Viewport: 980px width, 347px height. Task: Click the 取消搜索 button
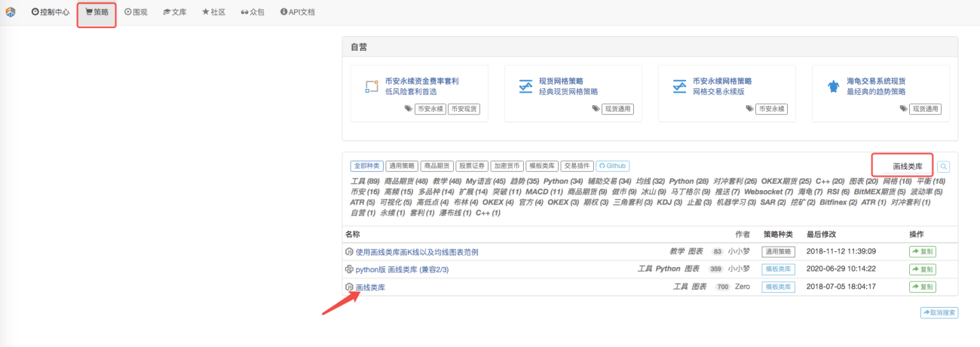coord(939,312)
